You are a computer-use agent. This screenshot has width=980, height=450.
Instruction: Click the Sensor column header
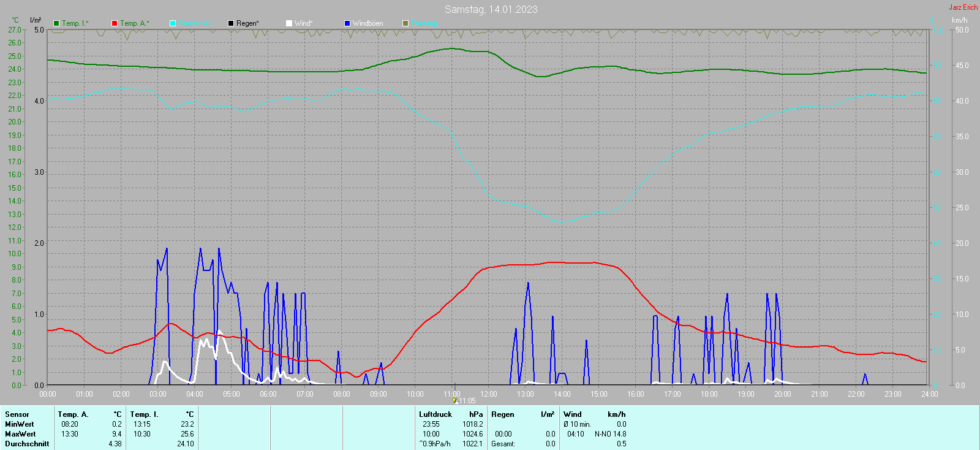(x=17, y=414)
